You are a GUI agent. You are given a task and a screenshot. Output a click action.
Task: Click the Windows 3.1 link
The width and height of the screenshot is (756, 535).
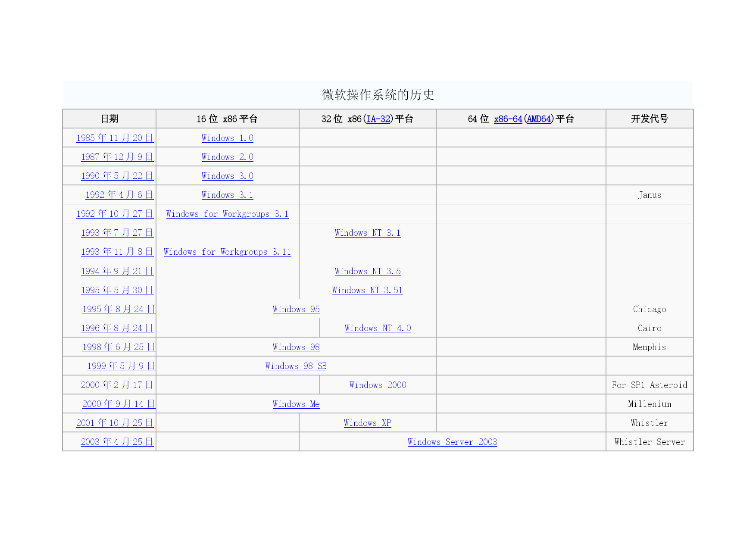pos(227,195)
